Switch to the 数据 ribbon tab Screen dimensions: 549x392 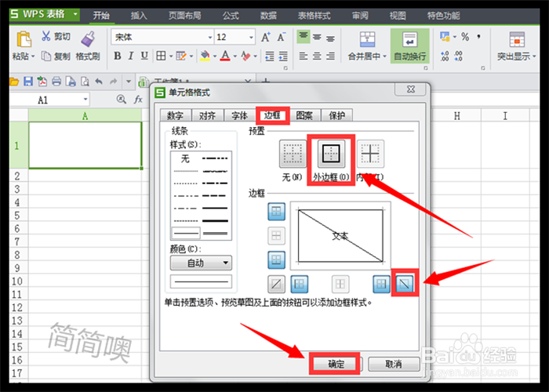[268, 16]
